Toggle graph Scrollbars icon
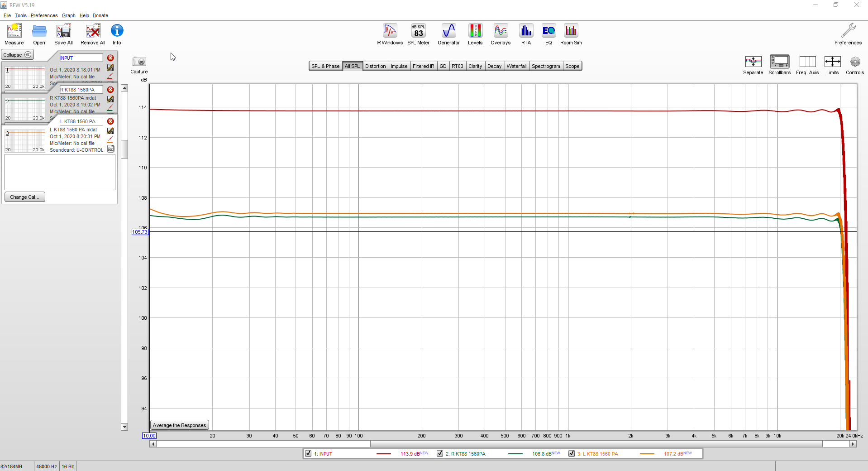 click(x=779, y=62)
